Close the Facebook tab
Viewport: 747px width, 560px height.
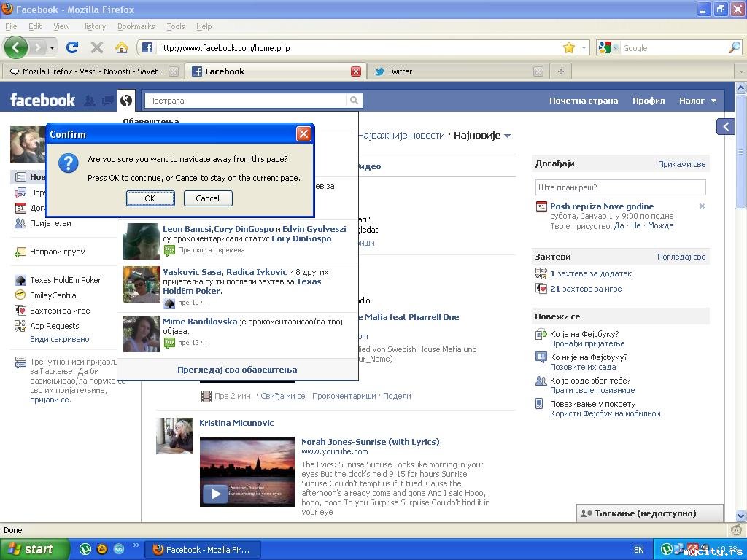(355, 71)
